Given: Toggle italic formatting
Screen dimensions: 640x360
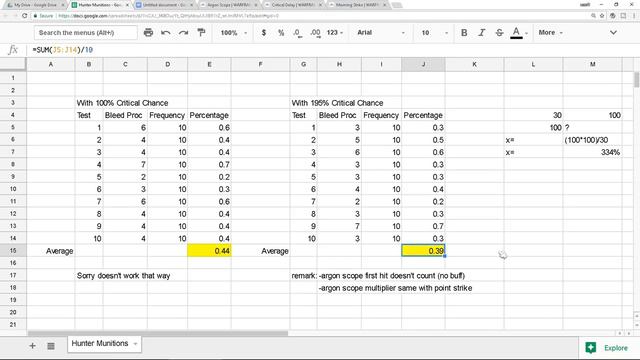Looking at the screenshot, I should [482, 33].
